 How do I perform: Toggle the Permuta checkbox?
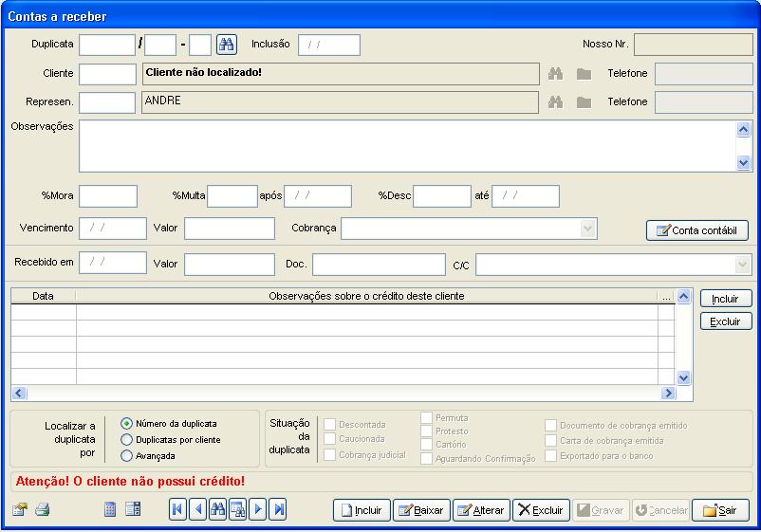click(x=427, y=418)
